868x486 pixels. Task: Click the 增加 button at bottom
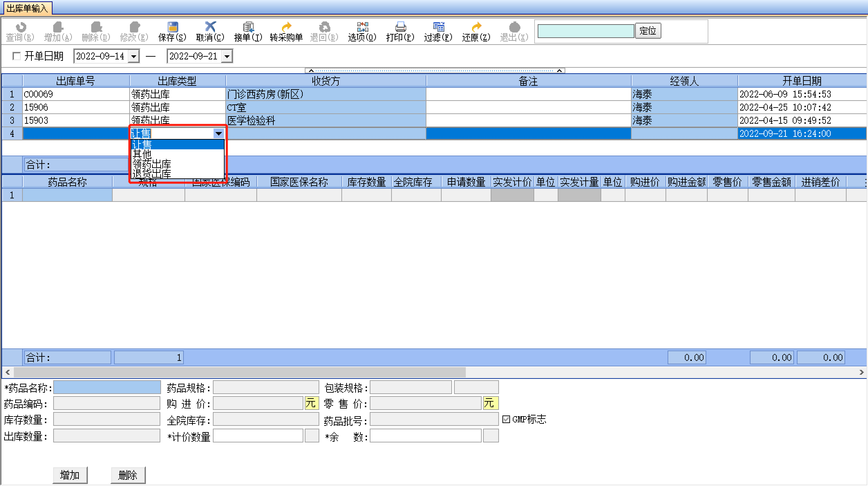[70, 475]
